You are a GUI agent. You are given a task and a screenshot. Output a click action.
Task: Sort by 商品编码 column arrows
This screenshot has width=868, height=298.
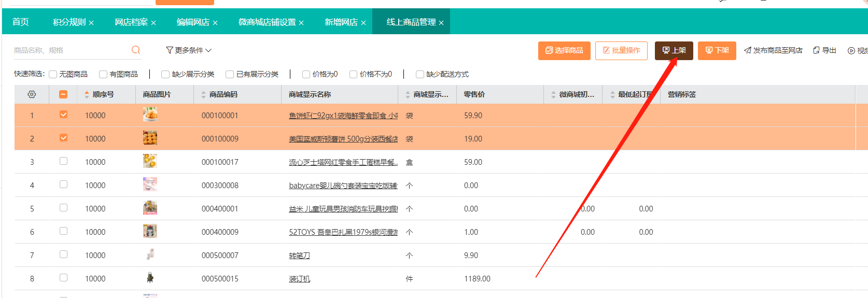point(203,94)
